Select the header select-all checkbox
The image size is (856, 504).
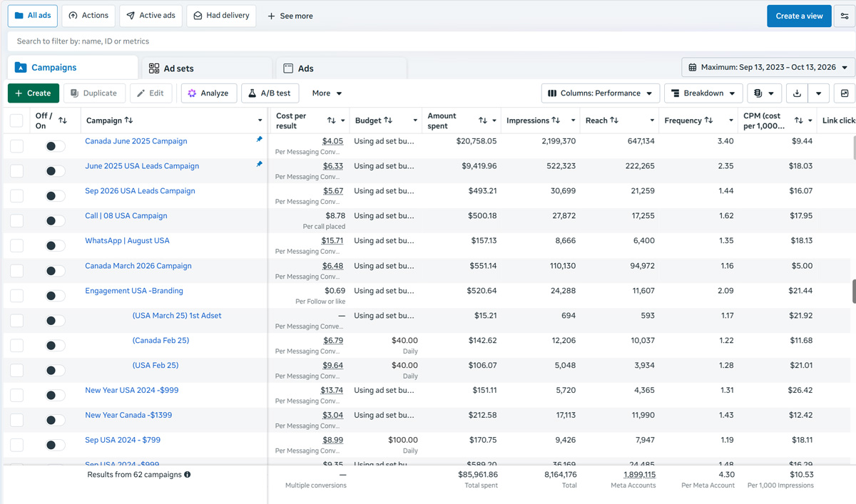click(16, 120)
